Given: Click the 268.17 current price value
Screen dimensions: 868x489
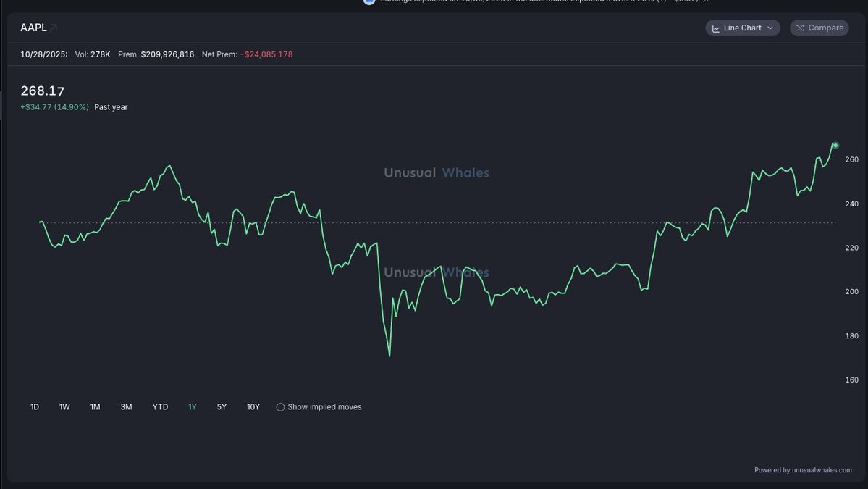Looking at the screenshot, I should [42, 91].
